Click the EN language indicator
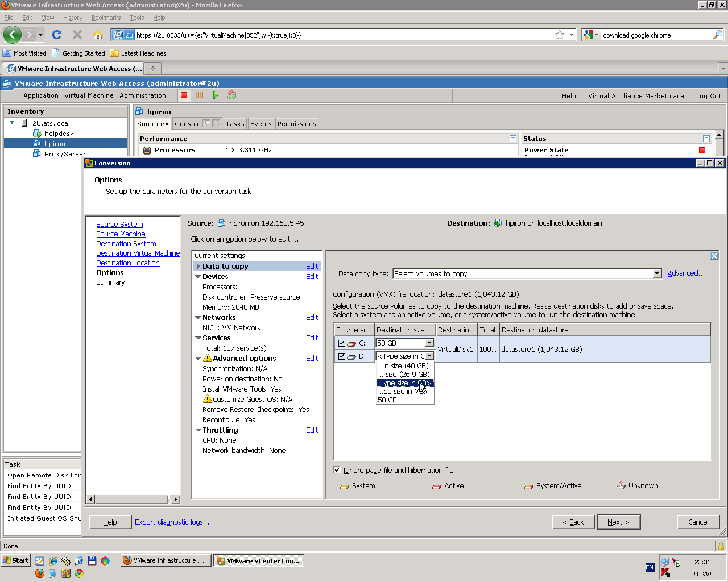 tap(650, 567)
